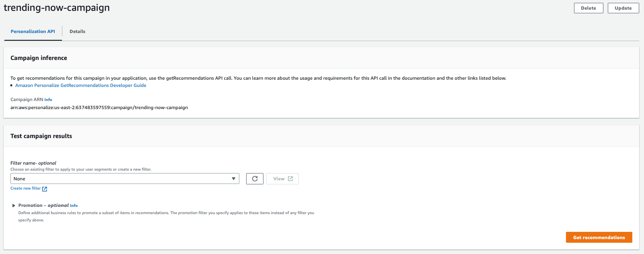
Task: Click the 'Choose an existing filter' helper text
Action: coord(81,169)
